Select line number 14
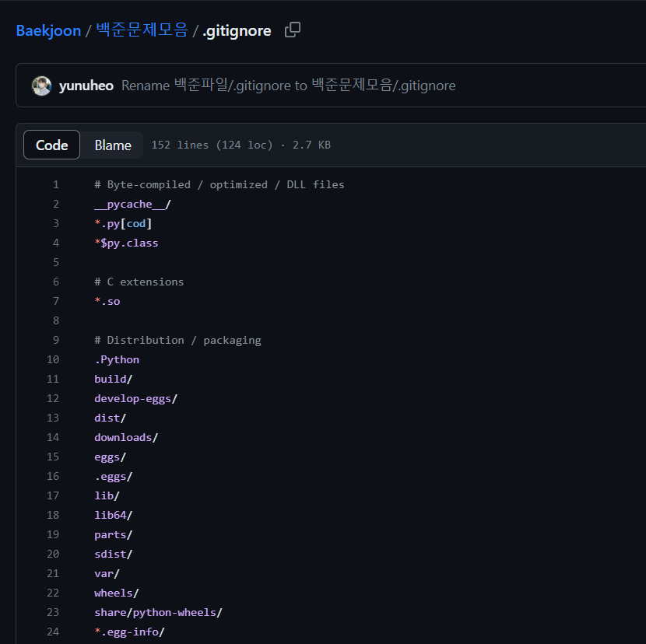 coord(53,437)
